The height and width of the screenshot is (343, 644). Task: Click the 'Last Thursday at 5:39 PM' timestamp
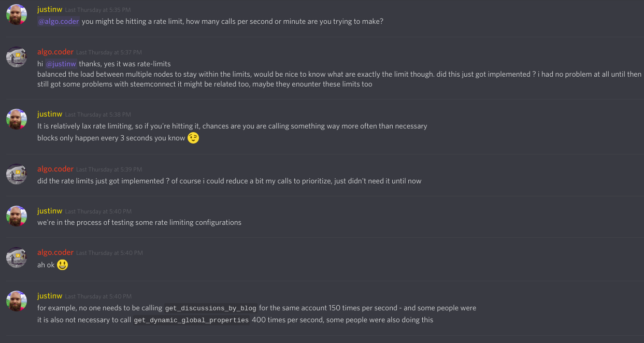tap(109, 169)
